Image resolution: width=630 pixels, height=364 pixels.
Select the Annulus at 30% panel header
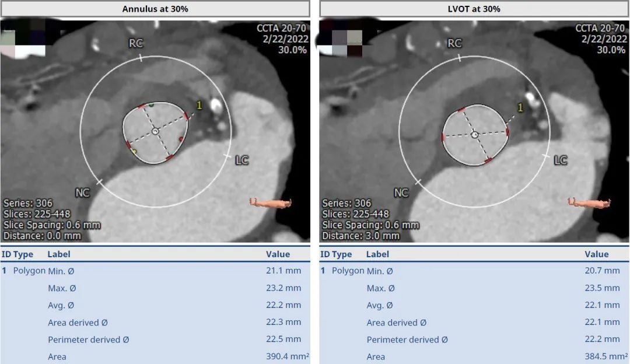155,9
